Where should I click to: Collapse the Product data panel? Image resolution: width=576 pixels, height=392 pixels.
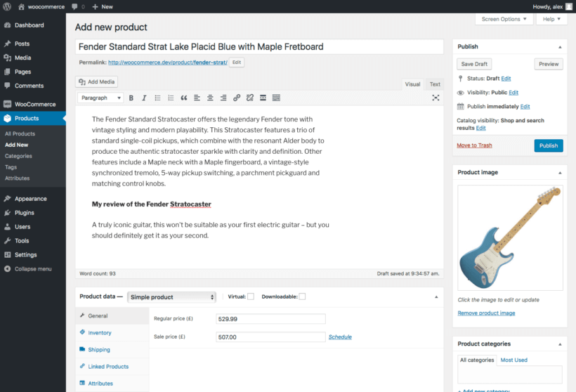click(x=436, y=297)
